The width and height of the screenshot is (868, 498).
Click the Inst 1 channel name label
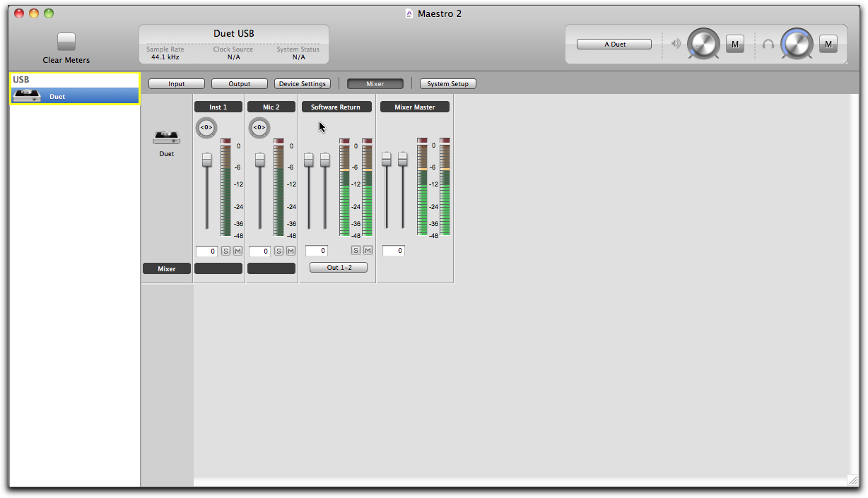pyautogui.click(x=218, y=107)
